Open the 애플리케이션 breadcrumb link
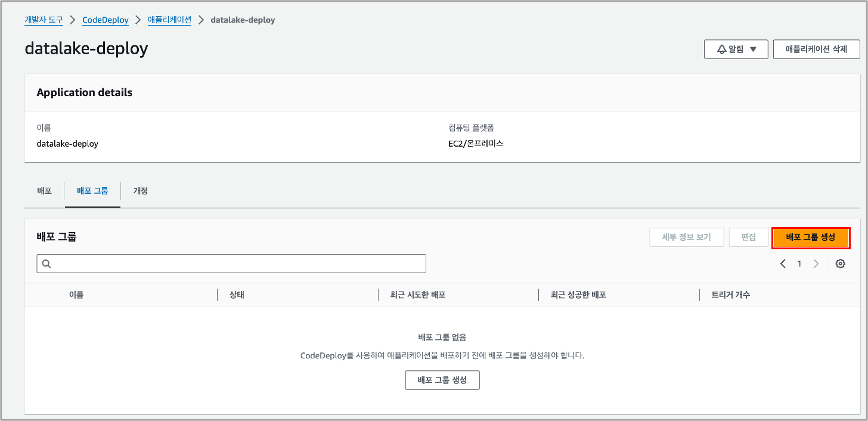 170,20
